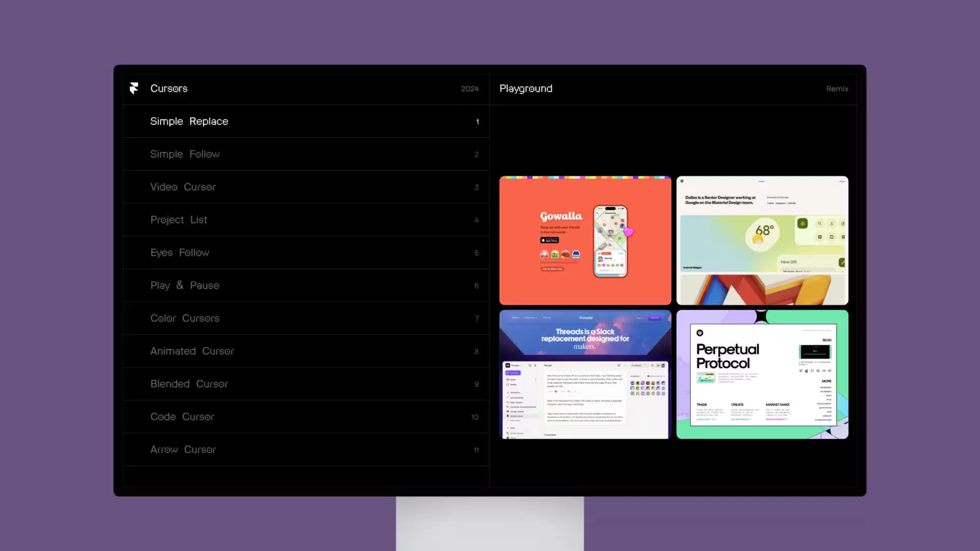Click the Framer logo icon top-left
Screen dimensions: 980x551
[x=133, y=87]
